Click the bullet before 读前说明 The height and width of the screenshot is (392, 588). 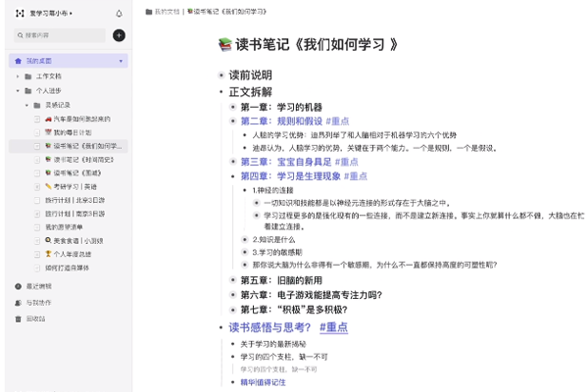(220, 75)
